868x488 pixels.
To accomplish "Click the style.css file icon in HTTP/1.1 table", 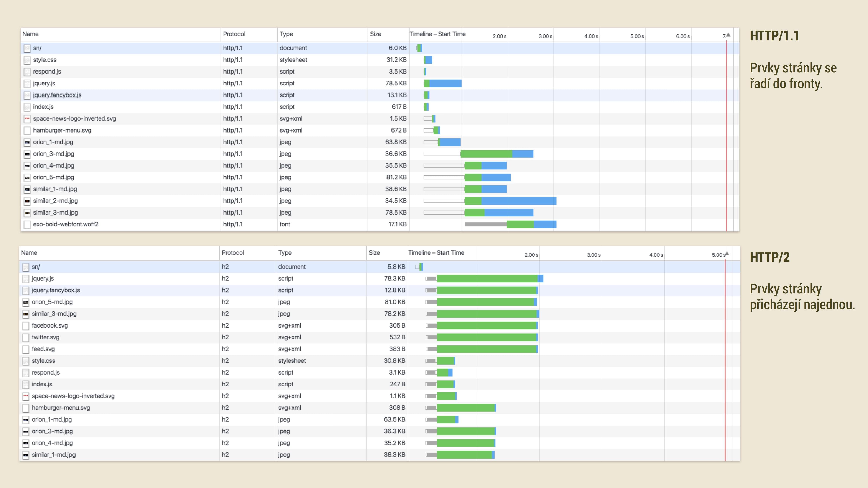I will [27, 60].
